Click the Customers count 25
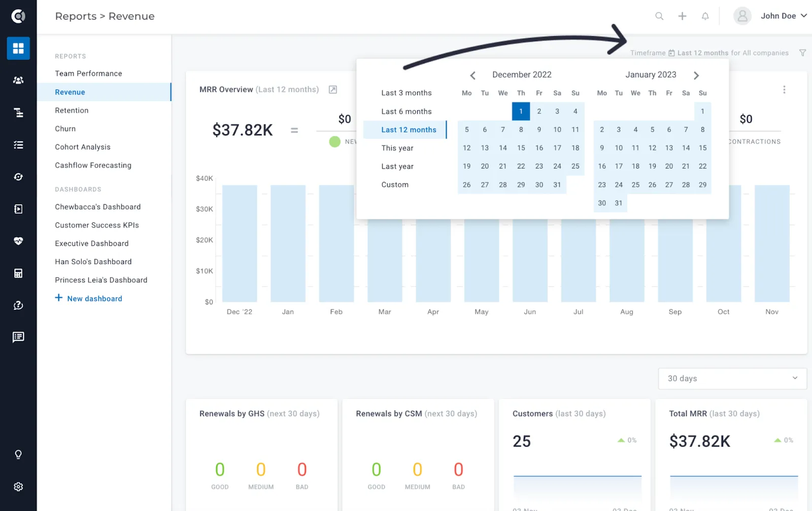 coord(522,441)
